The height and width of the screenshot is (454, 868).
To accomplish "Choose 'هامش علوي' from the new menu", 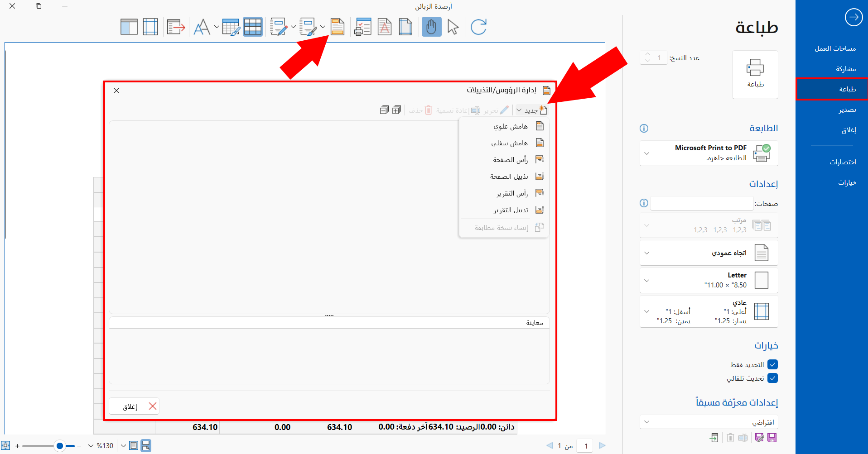I will tap(504, 126).
